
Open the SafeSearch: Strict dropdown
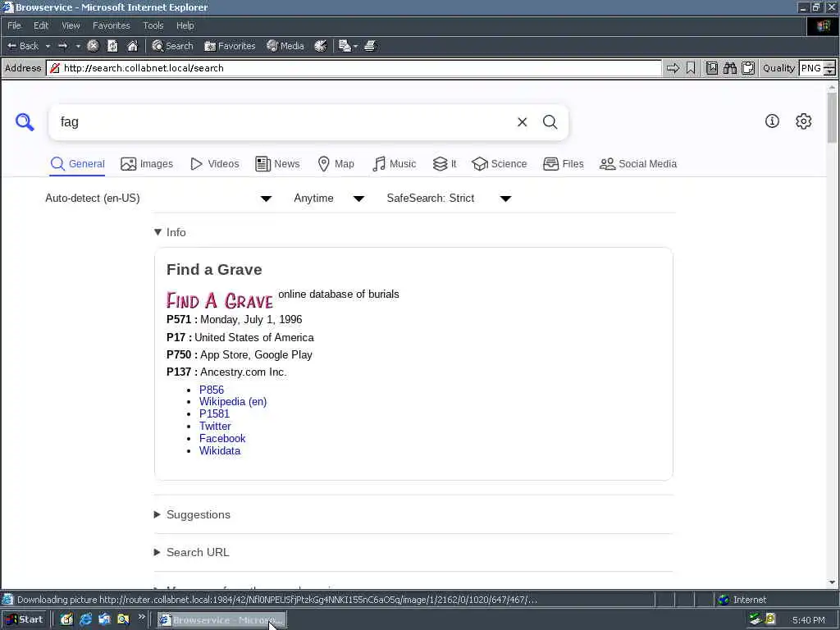(449, 199)
